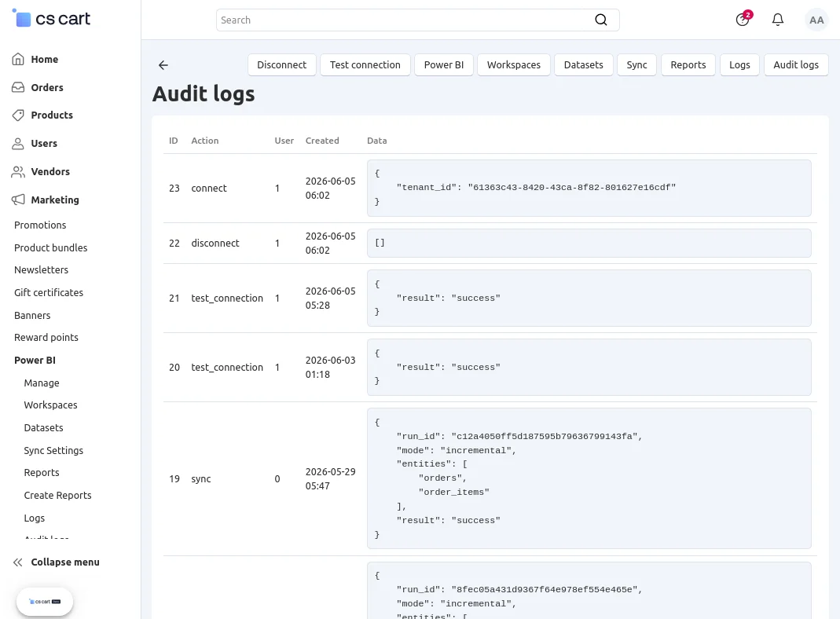Click the Action column header
The image size is (840, 619).
coord(205,141)
